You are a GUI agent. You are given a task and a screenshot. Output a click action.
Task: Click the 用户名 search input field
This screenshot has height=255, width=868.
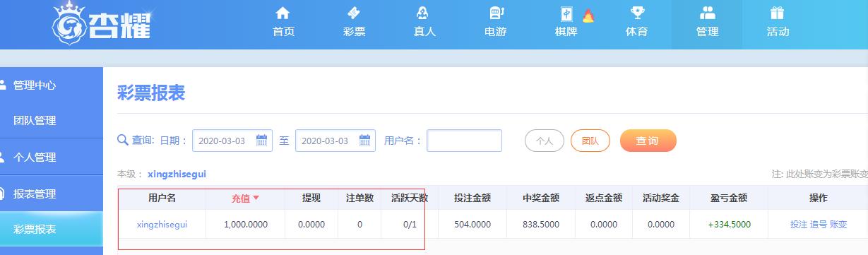pos(464,141)
